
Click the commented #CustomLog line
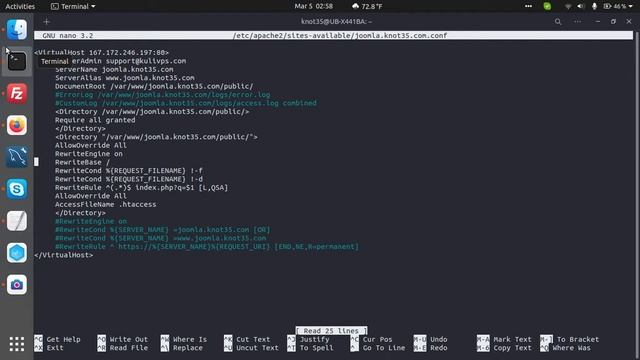pos(186,103)
